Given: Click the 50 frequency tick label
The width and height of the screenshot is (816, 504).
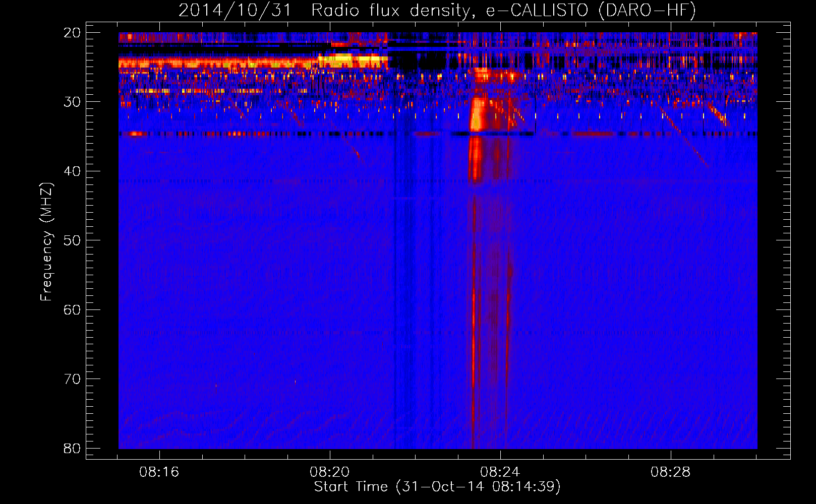Looking at the screenshot, I should click(x=72, y=240).
